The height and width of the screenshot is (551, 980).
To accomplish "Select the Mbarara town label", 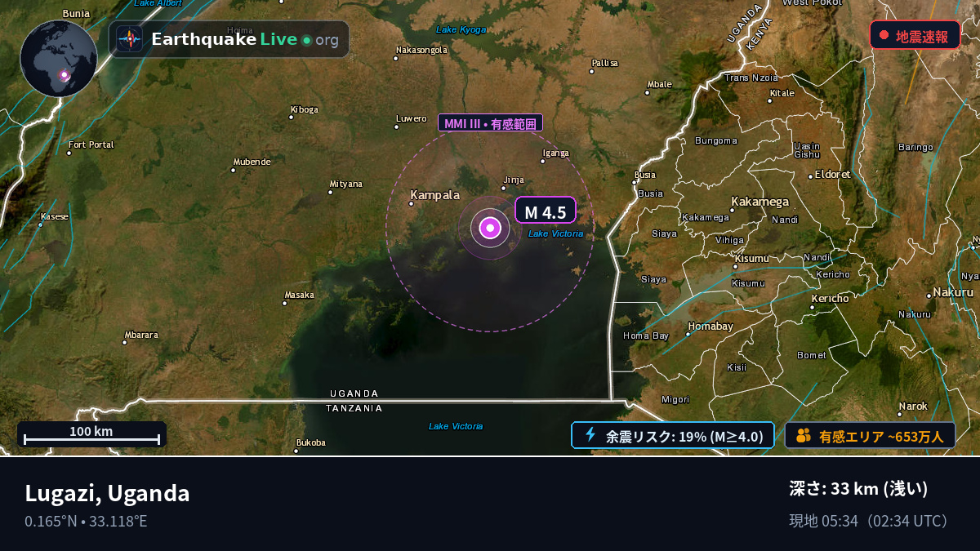I will click(x=141, y=335).
